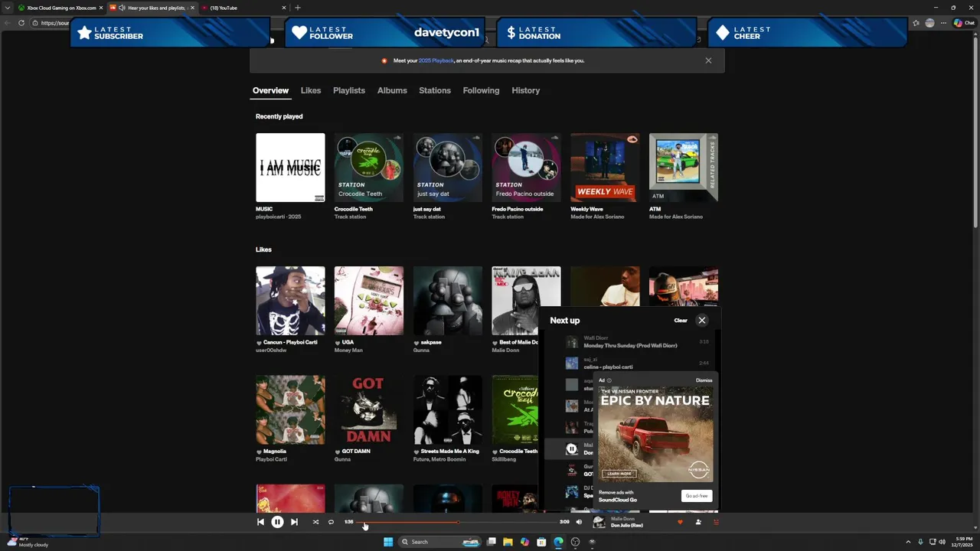
Task: Pause playback in the bottom player bar
Action: [277, 522]
